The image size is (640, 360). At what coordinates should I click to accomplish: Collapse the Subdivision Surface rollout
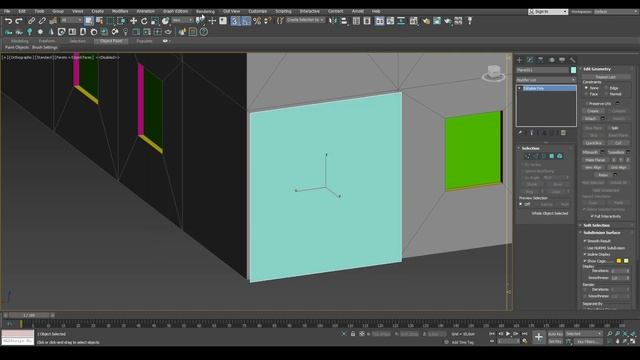pos(602,233)
